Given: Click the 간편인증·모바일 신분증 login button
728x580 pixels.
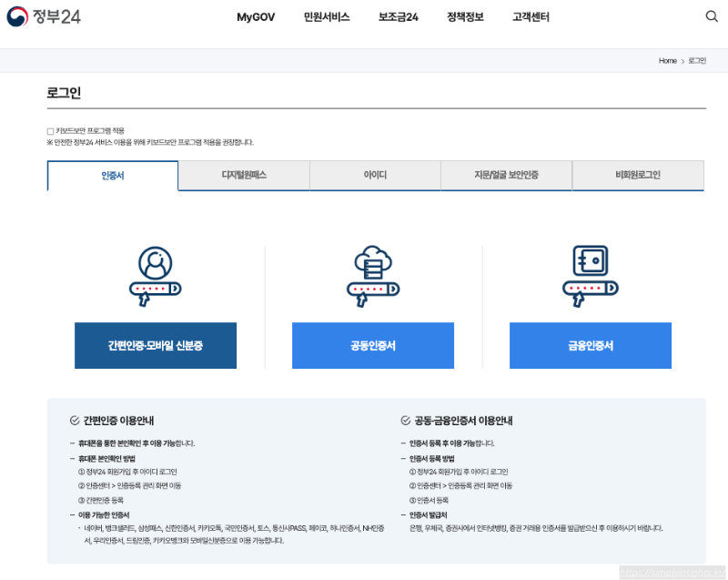Looking at the screenshot, I should pos(155,346).
